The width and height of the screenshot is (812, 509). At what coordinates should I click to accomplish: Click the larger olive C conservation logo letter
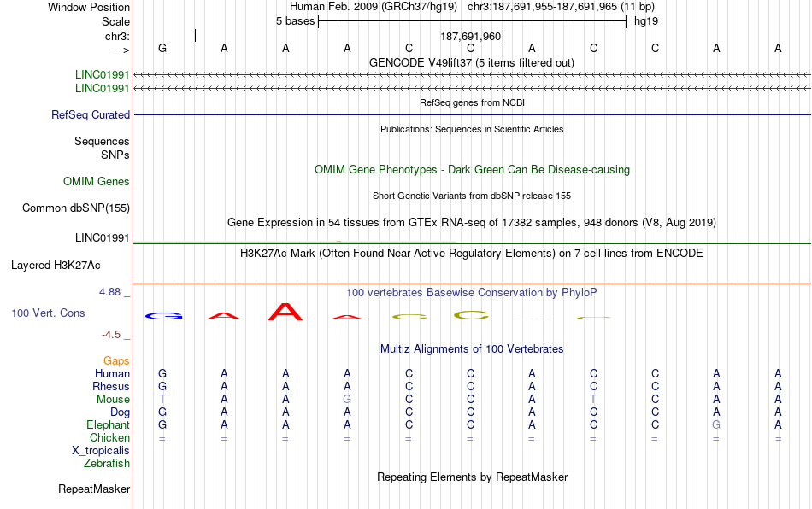(471, 315)
